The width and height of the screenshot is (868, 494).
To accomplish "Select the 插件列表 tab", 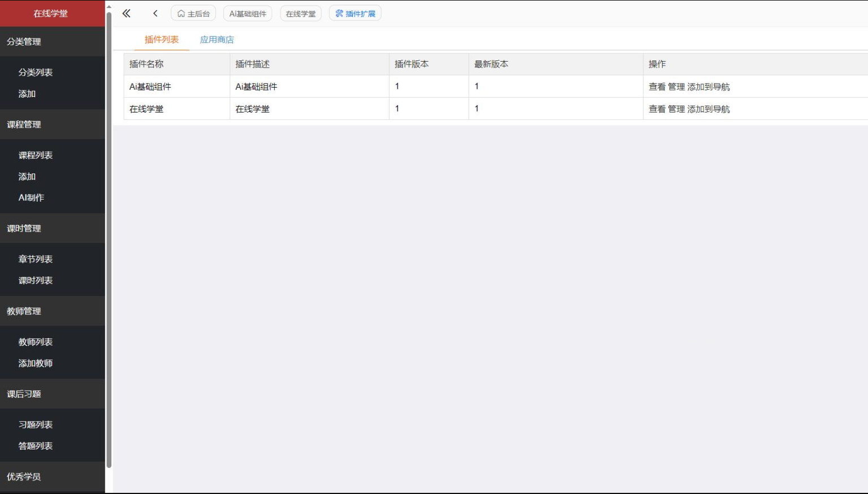I will [162, 40].
